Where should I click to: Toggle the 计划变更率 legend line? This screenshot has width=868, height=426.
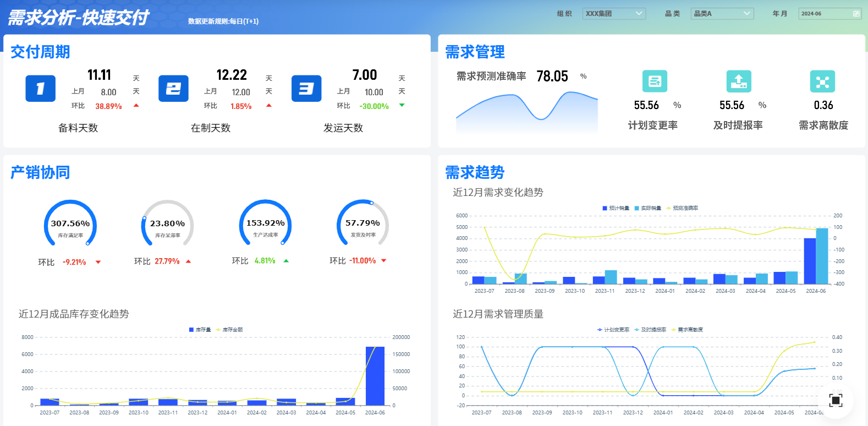(613, 330)
